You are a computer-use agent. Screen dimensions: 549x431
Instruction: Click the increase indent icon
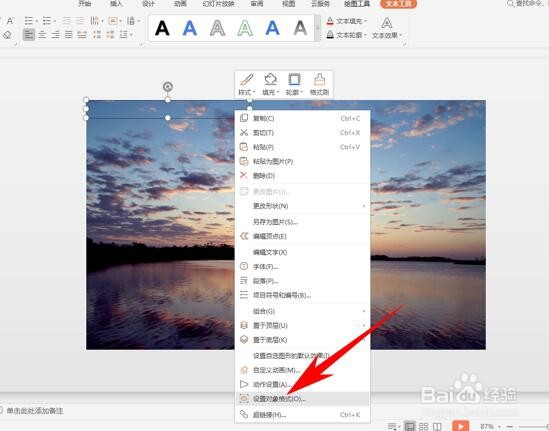pos(80,21)
